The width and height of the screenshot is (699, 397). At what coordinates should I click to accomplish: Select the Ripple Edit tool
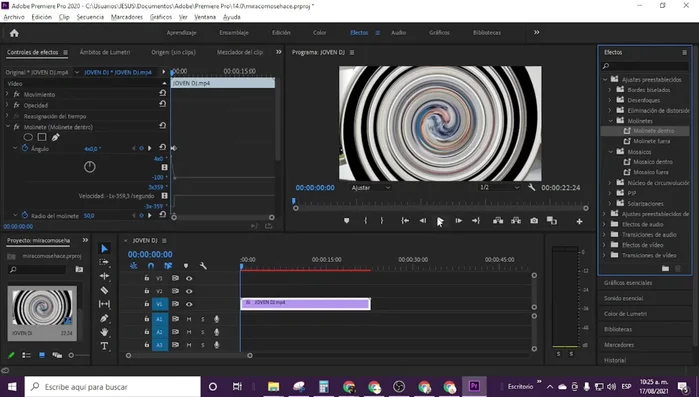104,276
